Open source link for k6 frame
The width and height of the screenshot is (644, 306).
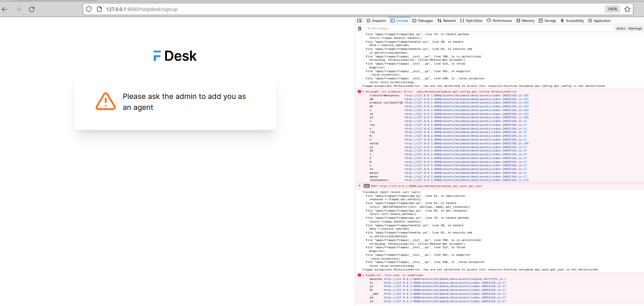(466, 151)
